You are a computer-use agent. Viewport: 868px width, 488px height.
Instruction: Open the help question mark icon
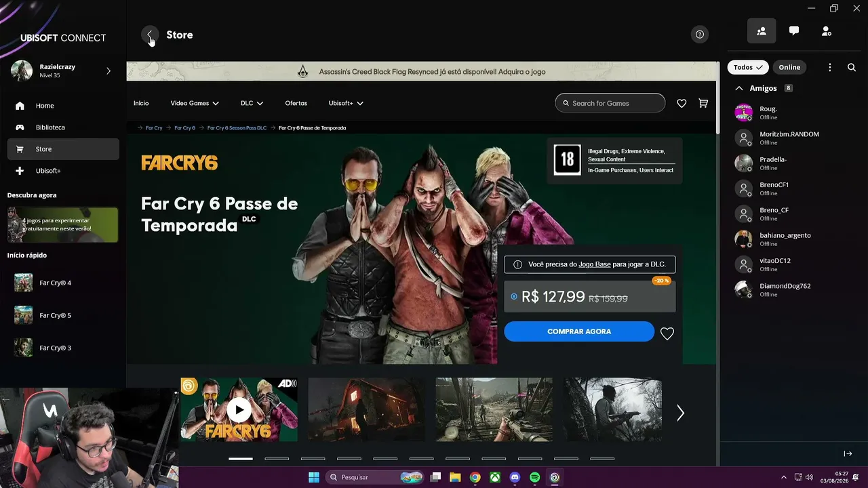700,35
